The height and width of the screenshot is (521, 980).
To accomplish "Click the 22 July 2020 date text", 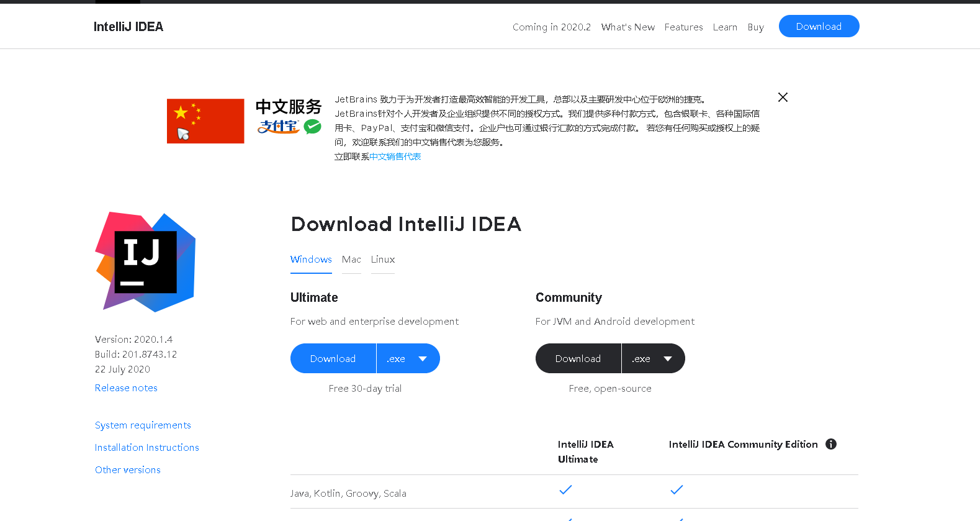I will (122, 369).
